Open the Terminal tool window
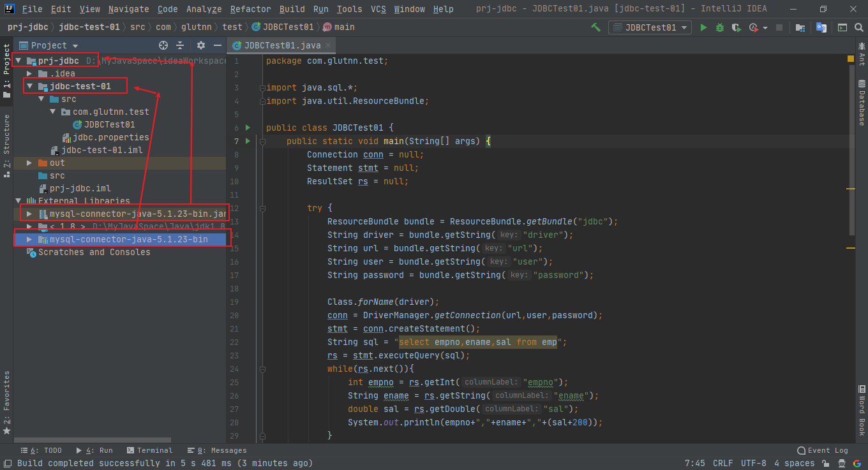The width and height of the screenshot is (868, 470). pyautogui.click(x=149, y=450)
